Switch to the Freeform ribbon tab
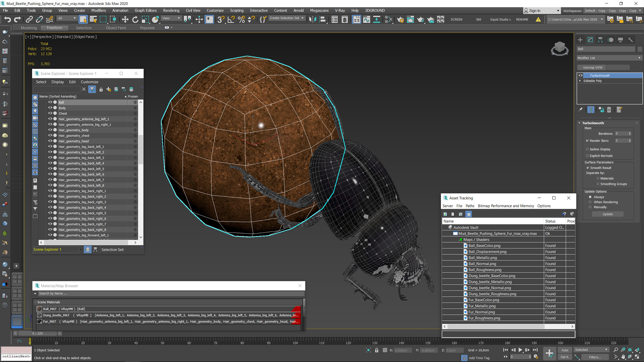The height and width of the screenshot is (362, 644). point(54,28)
